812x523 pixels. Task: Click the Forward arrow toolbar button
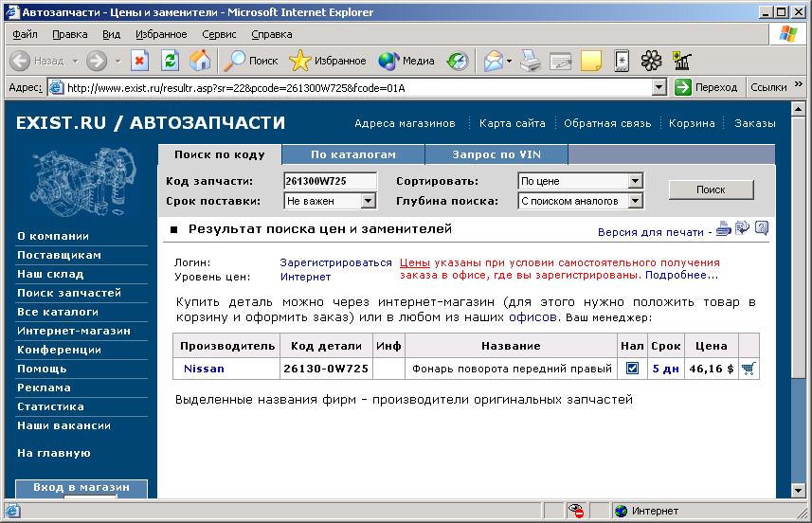[x=97, y=61]
